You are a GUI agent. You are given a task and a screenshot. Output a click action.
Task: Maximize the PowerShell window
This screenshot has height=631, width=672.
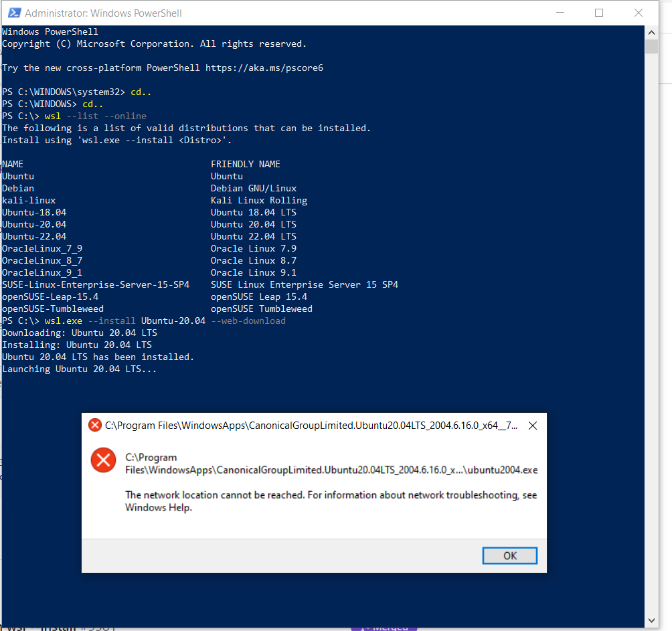coord(599,13)
